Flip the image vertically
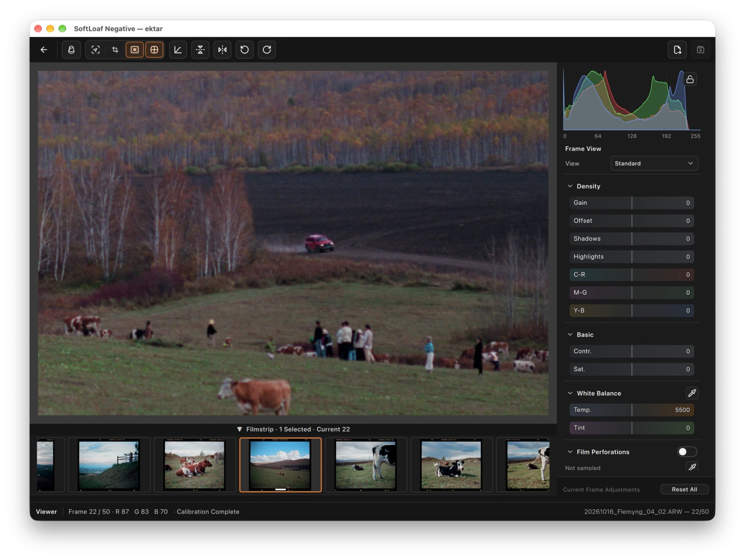The height and width of the screenshot is (560, 745). [200, 50]
